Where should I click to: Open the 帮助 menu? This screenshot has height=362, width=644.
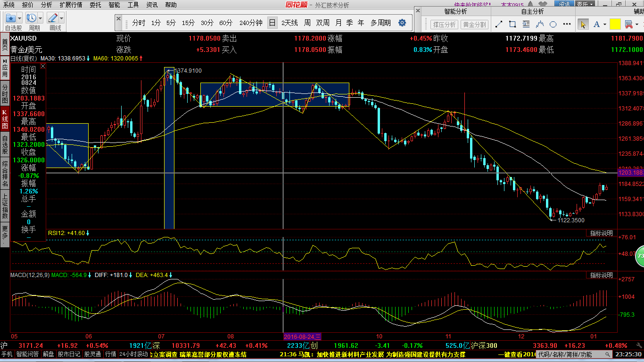pos(171,5)
